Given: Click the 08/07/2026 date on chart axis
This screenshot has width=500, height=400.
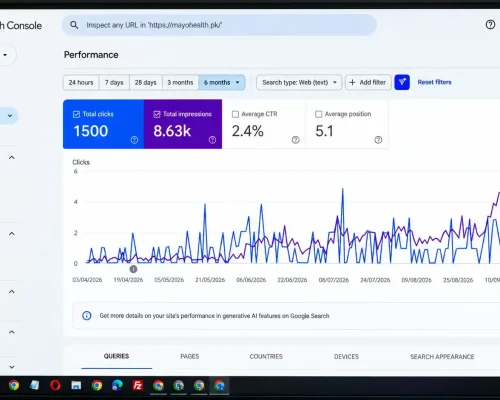Looking at the screenshot, I should point(334,280).
